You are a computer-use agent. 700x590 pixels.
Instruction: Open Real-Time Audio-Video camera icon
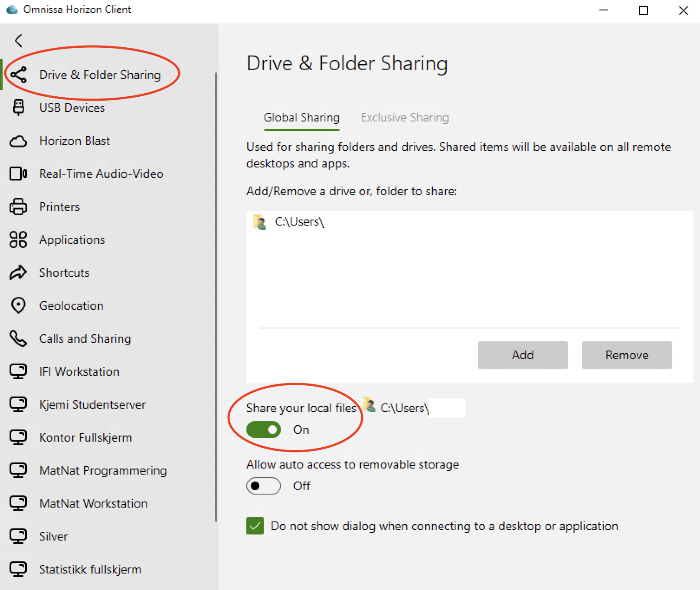(x=18, y=174)
